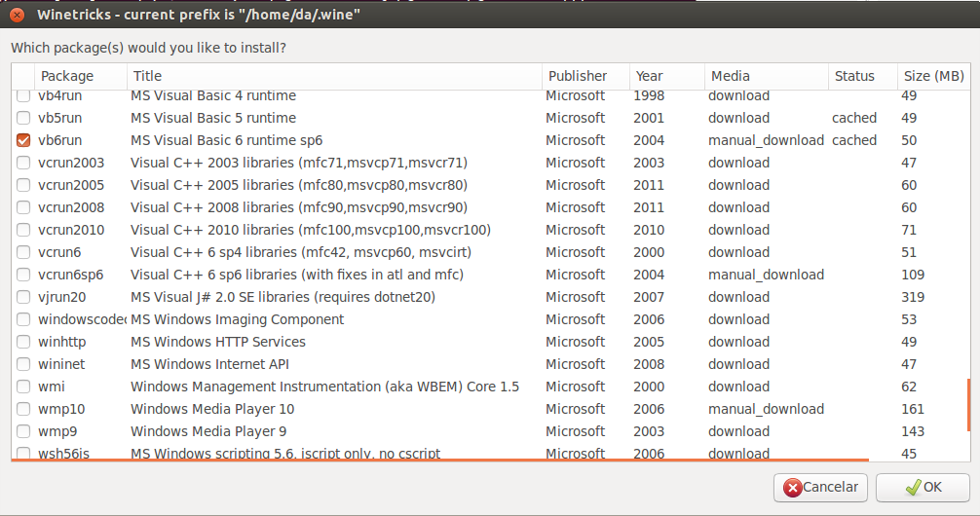Toggle the wininet package checkbox
Image resolution: width=980 pixels, height=516 pixels.
coord(23,364)
